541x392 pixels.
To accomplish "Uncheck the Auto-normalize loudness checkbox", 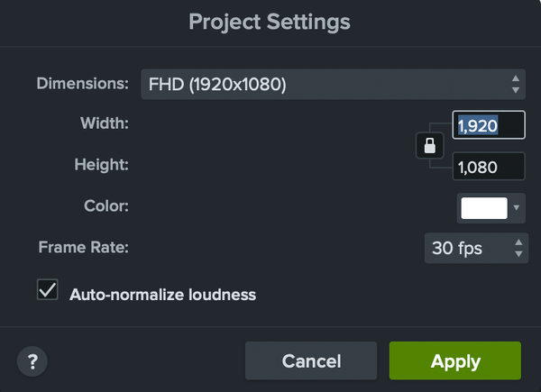I will pos(46,290).
